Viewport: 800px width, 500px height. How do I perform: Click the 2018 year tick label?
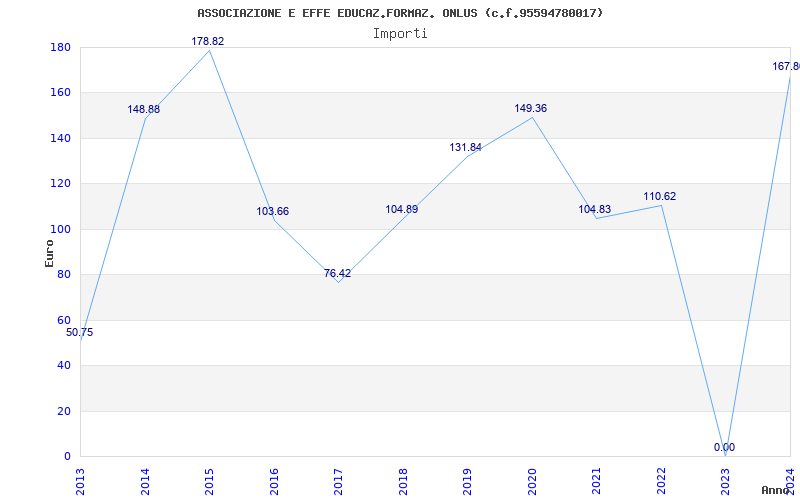click(x=403, y=481)
